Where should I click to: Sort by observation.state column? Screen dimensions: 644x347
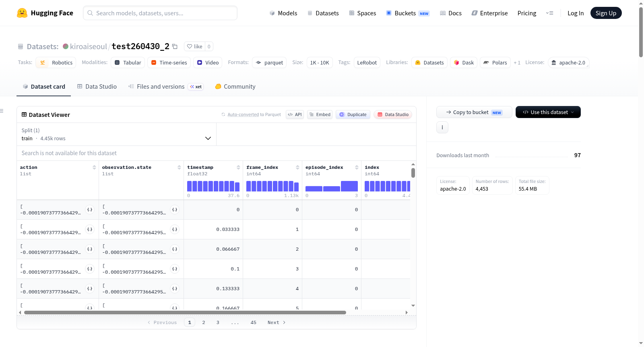(179, 167)
